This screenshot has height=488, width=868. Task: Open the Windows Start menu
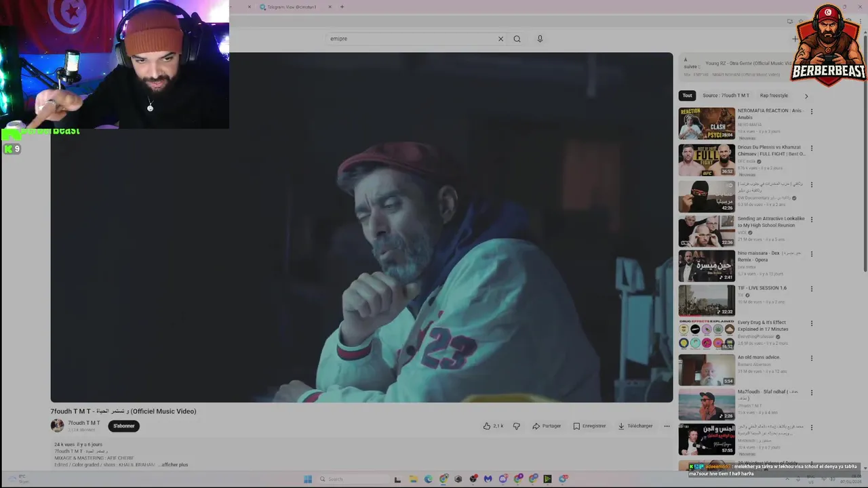point(308,479)
